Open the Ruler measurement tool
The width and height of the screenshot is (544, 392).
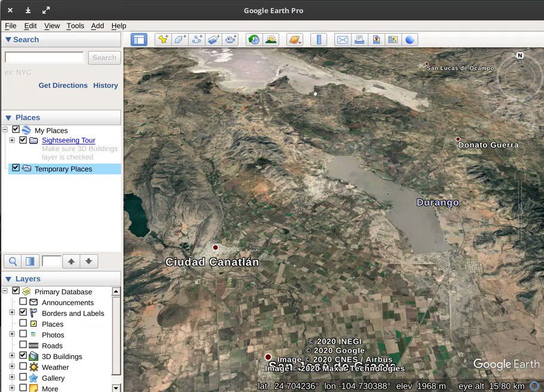319,40
